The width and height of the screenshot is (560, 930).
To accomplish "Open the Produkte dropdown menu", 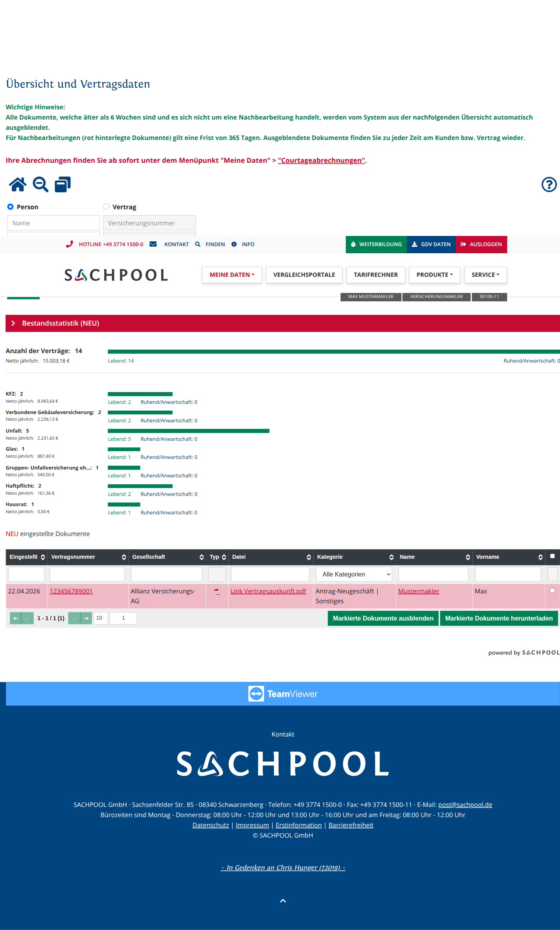I will click(435, 275).
